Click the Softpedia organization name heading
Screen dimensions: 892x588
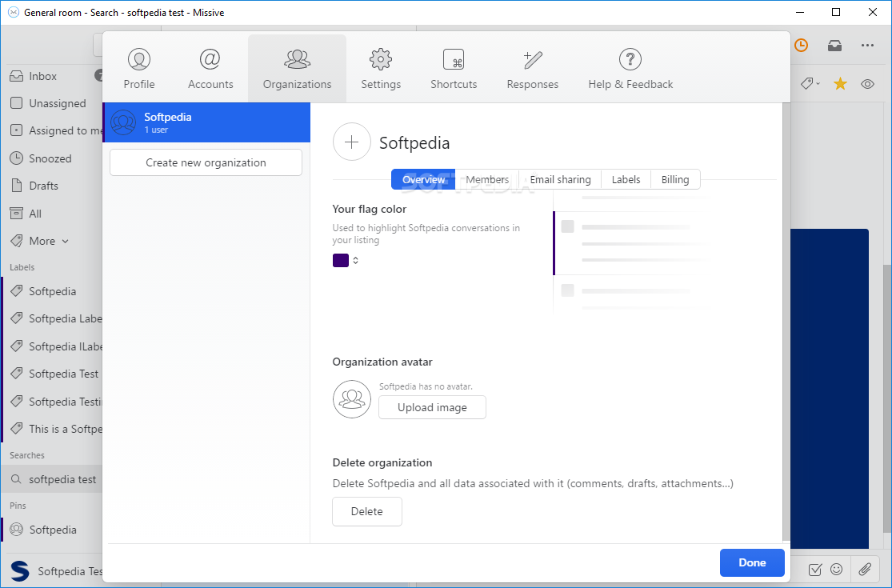(414, 142)
